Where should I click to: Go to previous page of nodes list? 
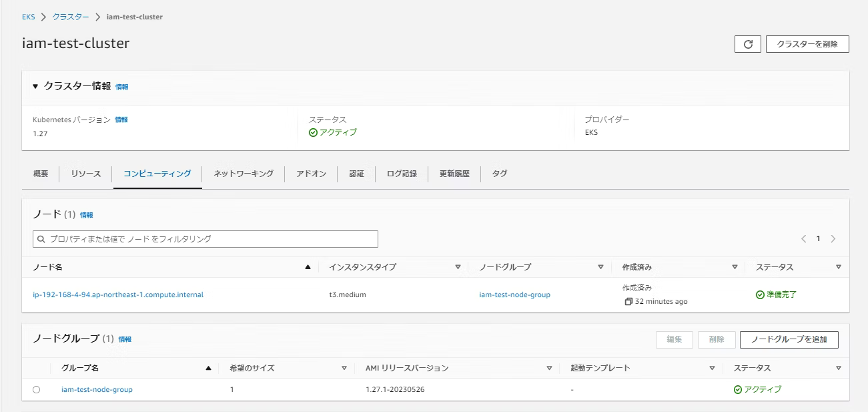tap(804, 239)
